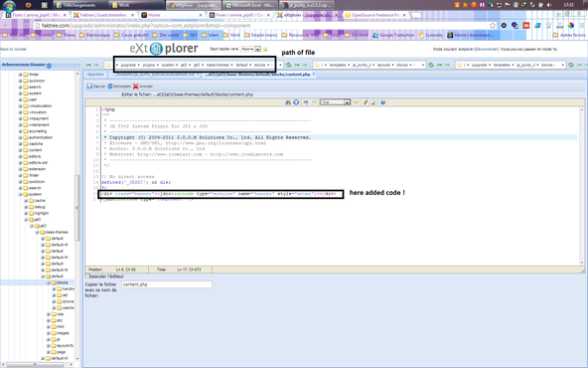This screenshot has width=588, height=368.
Task: Click the folder icon in the first path bar
Action: coord(108,65)
